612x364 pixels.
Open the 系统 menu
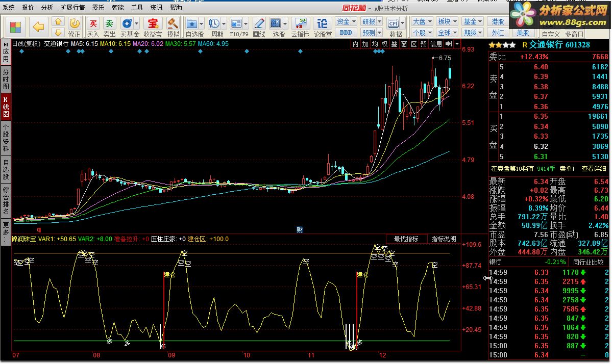9,8
